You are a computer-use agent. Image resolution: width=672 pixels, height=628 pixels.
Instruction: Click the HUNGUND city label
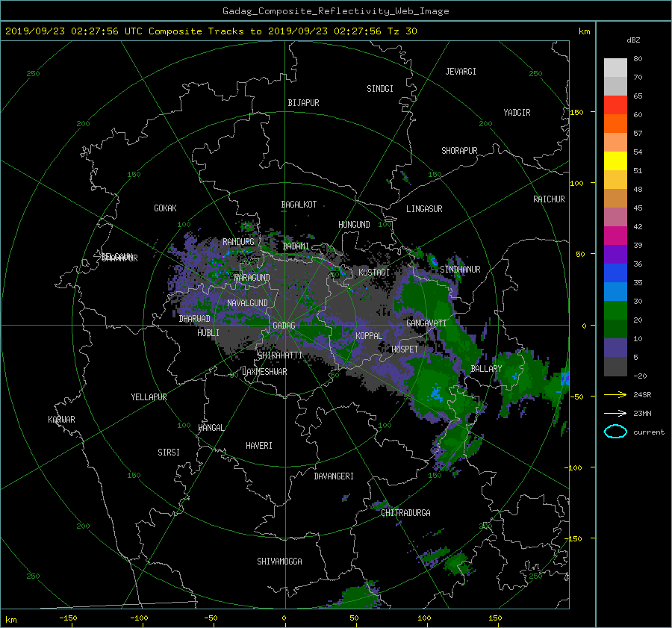[x=354, y=225]
